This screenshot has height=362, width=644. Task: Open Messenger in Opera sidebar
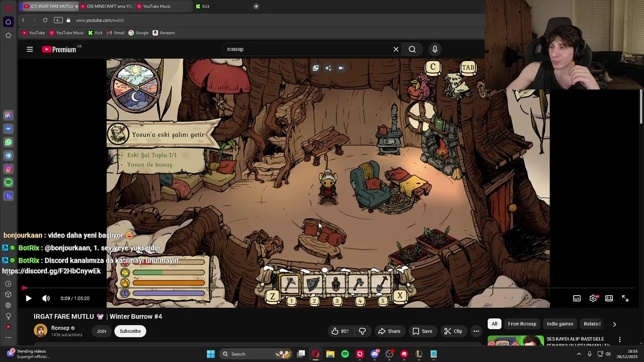click(x=8, y=129)
